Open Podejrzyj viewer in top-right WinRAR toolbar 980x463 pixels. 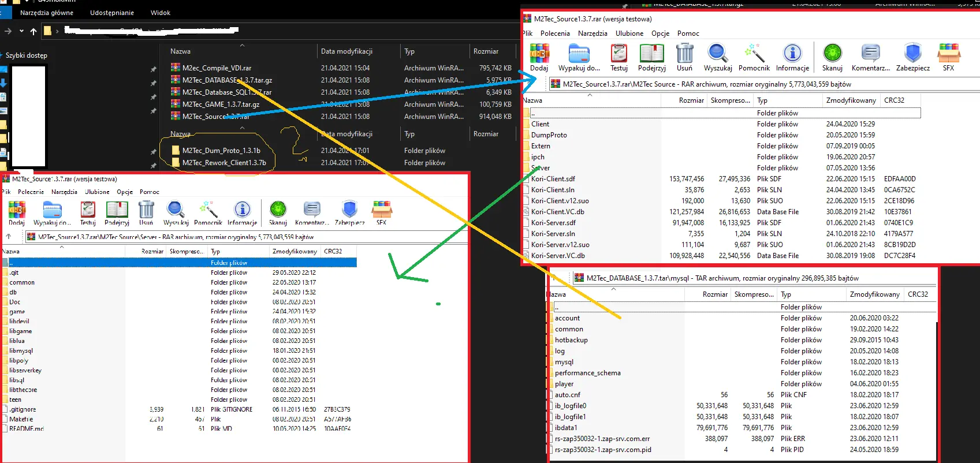[651, 57]
